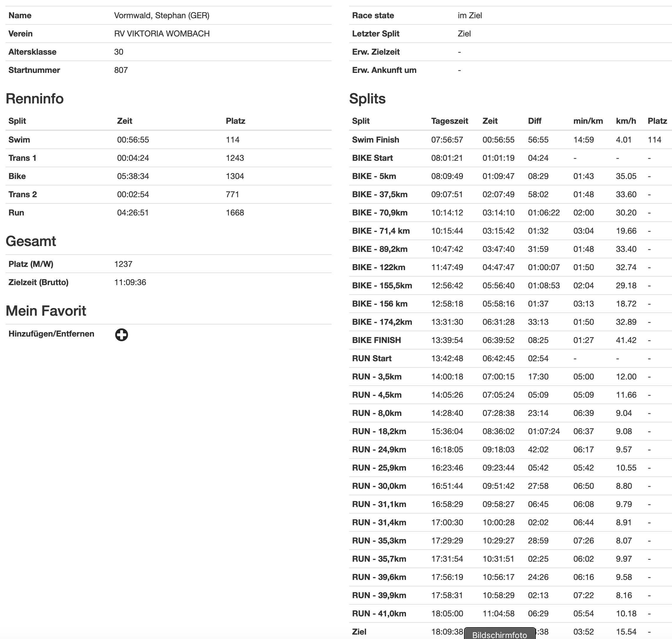Click the Trans 1 Platz value 1243

235,158
